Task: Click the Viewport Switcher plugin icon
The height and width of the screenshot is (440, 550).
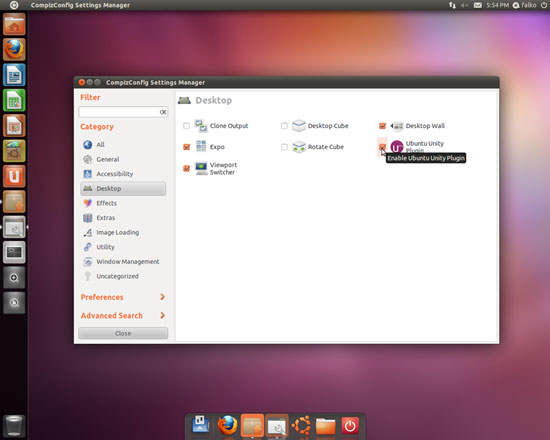Action: coord(201,168)
